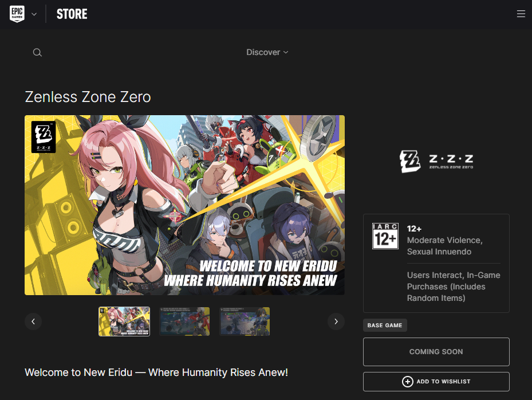This screenshot has height=400, width=532.
Task: Select the third carousel thumbnail
Action: 245,321
